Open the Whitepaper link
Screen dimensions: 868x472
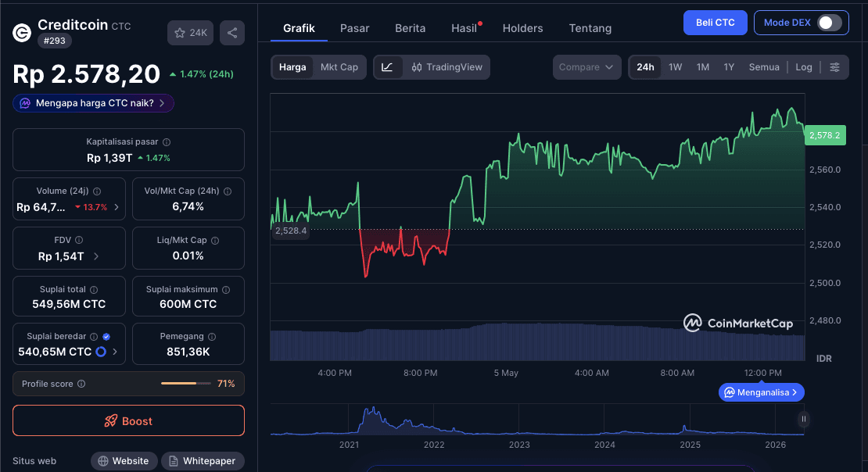[x=203, y=461]
